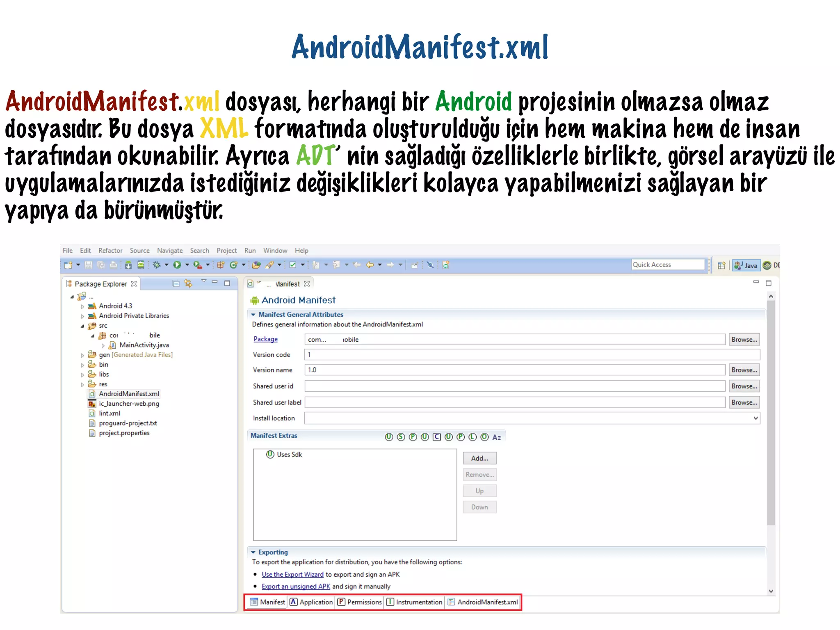Click the Forward arrow icon
The image size is (840, 630).
[390, 265]
